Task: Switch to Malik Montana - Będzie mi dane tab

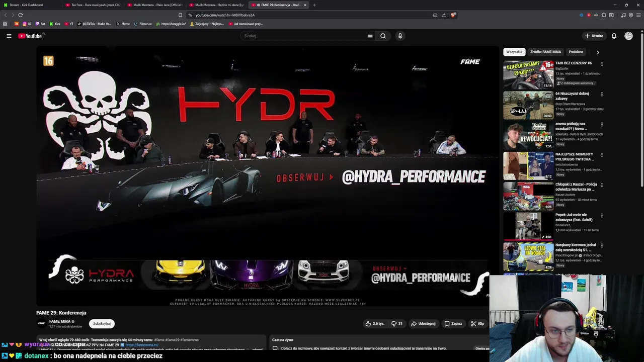Action: click(x=217, y=5)
